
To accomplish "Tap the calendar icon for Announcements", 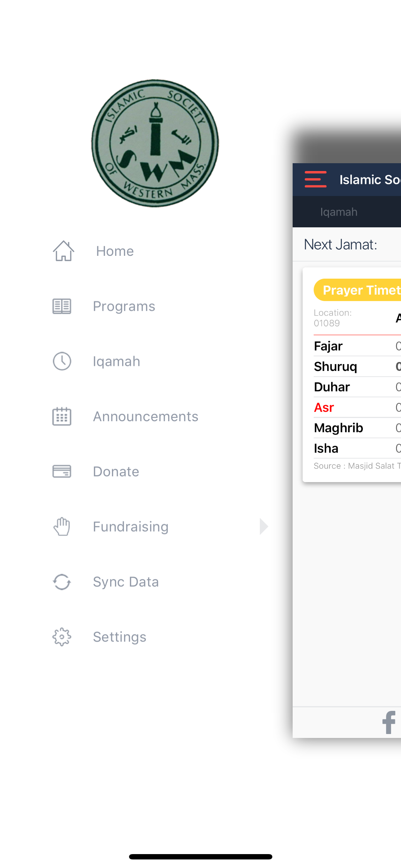I will [x=62, y=416].
